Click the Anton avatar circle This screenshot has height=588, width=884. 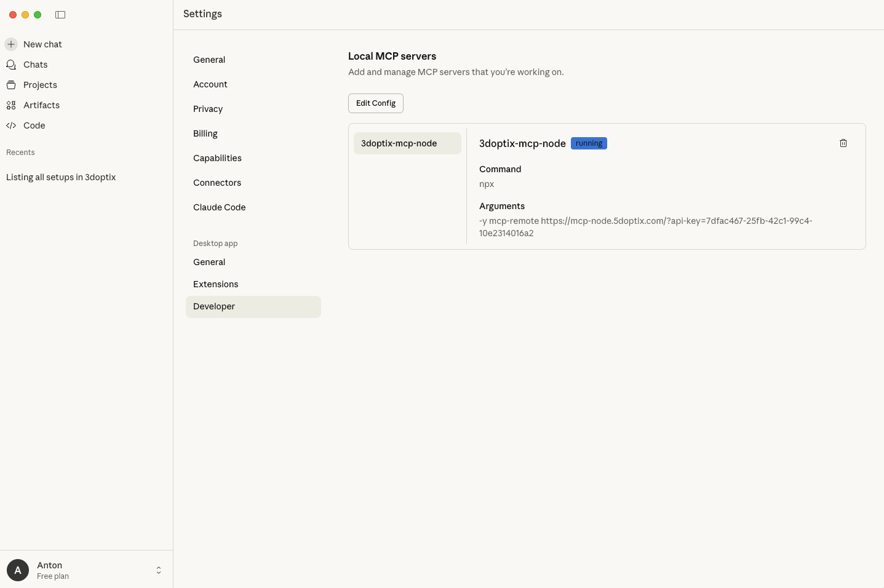pyautogui.click(x=18, y=570)
